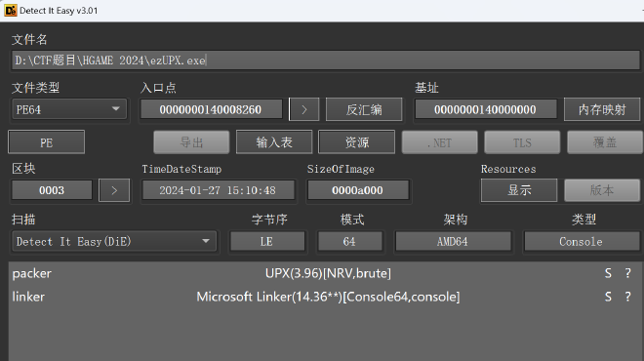
Task: Click the Resources version (版本) button
Action: (602, 190)
